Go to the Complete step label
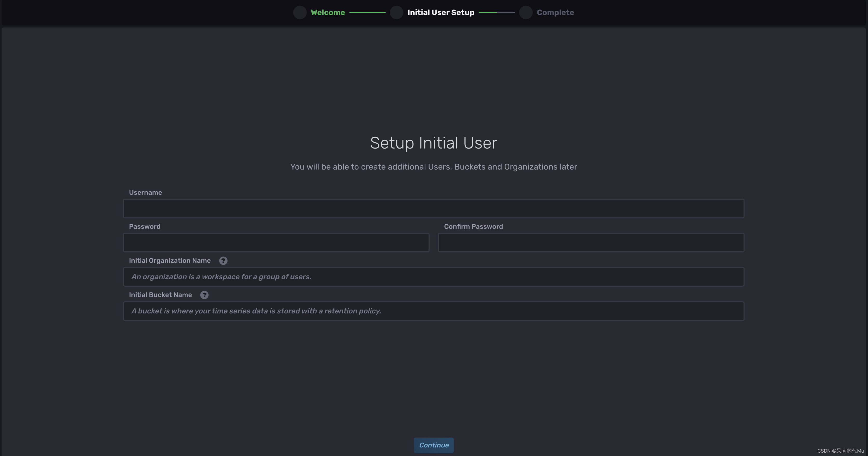 (555, 12)
